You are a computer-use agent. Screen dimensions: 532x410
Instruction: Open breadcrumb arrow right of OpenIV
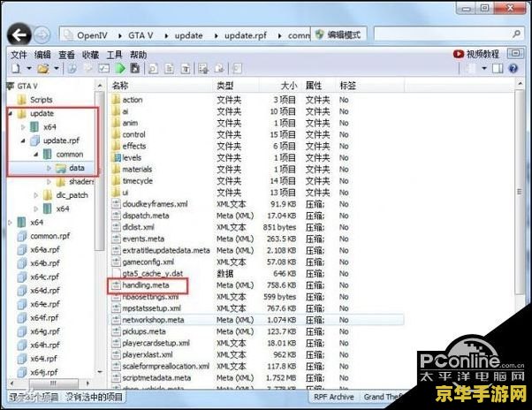coord(120,35)
